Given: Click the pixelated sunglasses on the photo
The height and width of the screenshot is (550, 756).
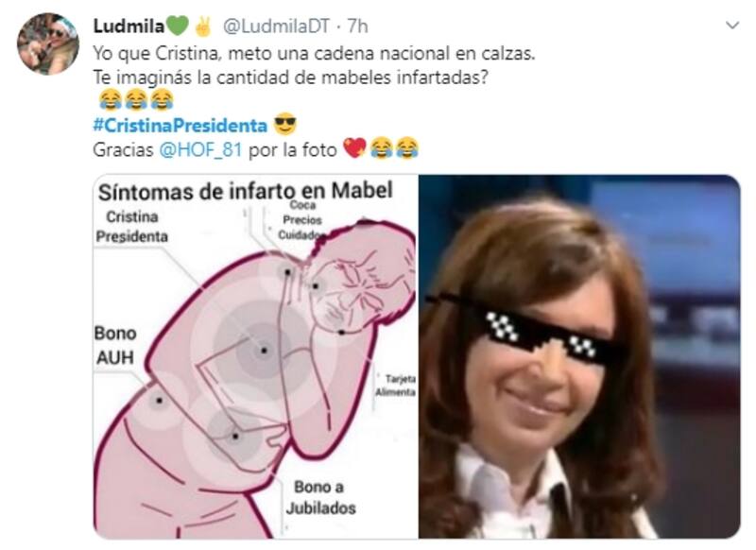Looking at the screenshot, I should [x=550, y=333].
